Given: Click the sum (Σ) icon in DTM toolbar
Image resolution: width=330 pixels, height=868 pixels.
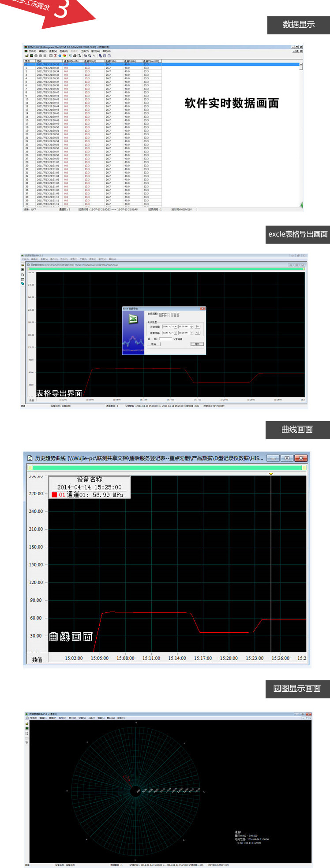Looking at the screenshot, I should pyautogui.click(x=55, y=56).
